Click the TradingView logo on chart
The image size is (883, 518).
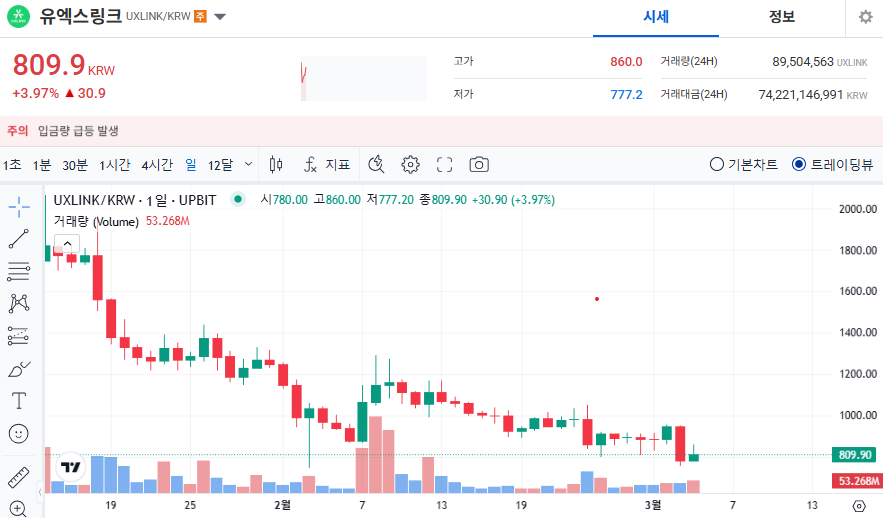pos(70,467)
